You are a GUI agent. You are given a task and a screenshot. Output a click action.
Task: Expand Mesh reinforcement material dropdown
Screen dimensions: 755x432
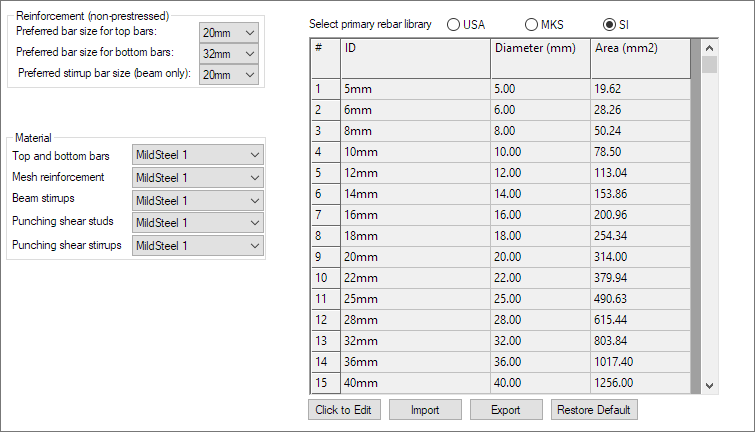197,177
